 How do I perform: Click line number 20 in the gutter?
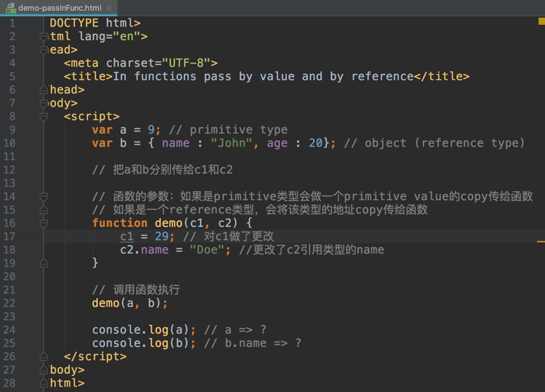9,277
